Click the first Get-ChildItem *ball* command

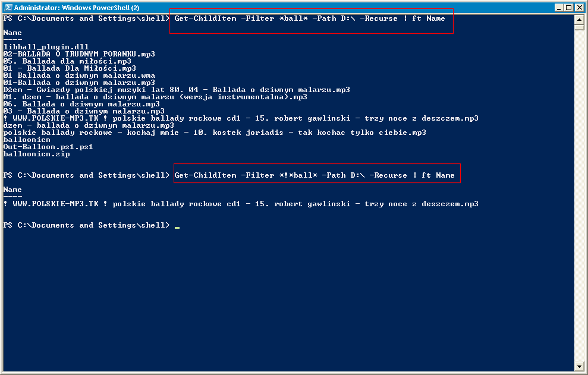tap(310, 18)
